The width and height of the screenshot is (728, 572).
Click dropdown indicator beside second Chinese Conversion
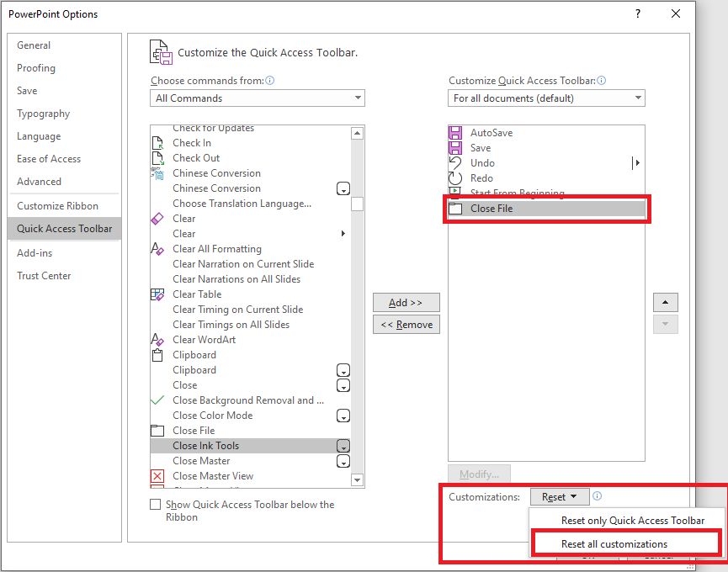pyautogui.click(x=343, y=188)
